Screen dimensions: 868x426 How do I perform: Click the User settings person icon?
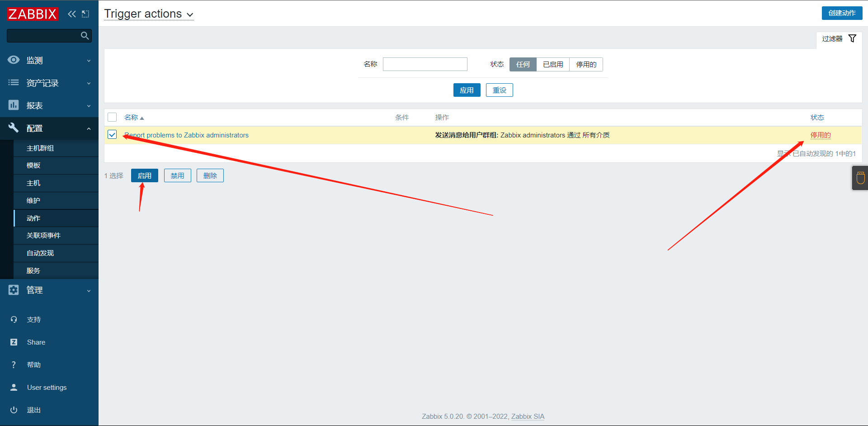pos(14,388)
